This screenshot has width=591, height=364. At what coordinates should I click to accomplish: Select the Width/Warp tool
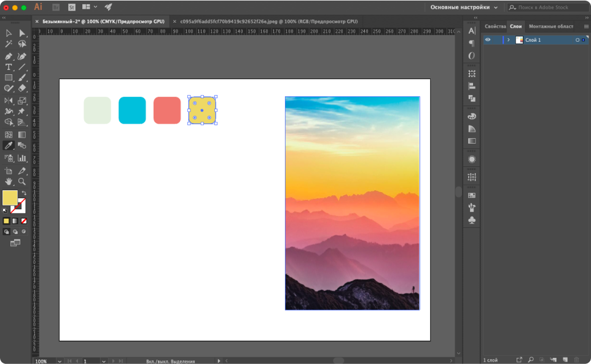click(8, 112)
